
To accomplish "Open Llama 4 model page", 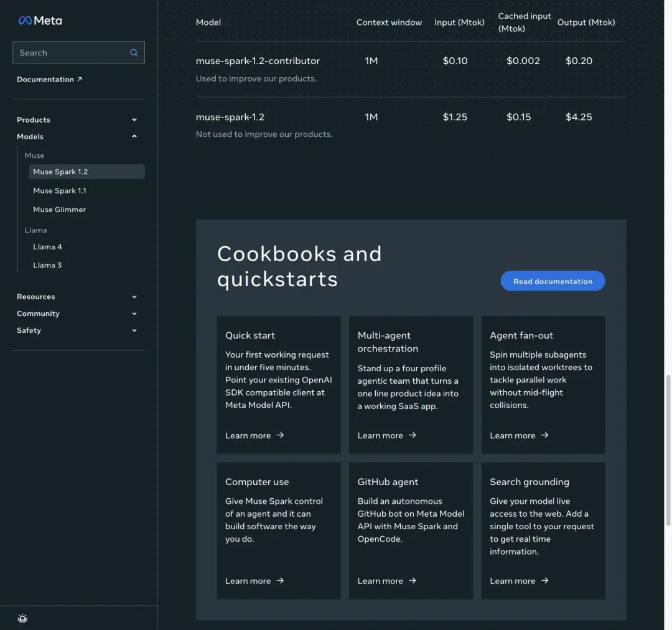I will (47, 247).
